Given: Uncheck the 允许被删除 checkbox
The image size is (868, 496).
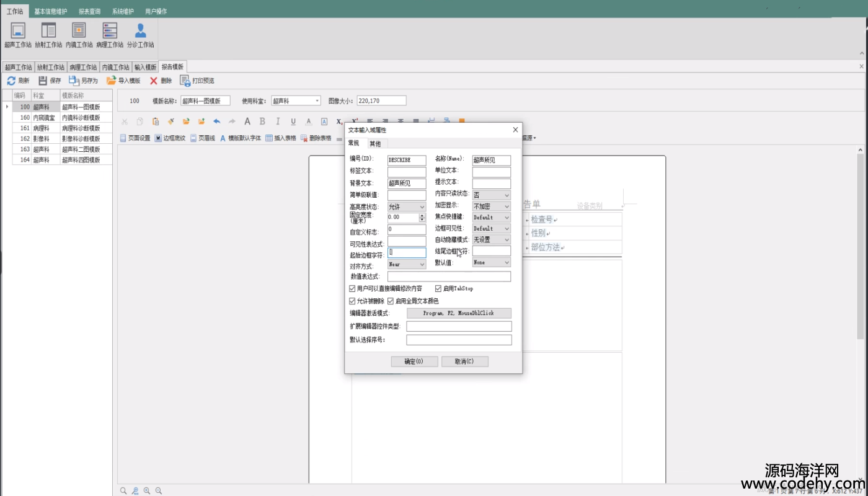Looking at the screenshot, I should point(353,301).
